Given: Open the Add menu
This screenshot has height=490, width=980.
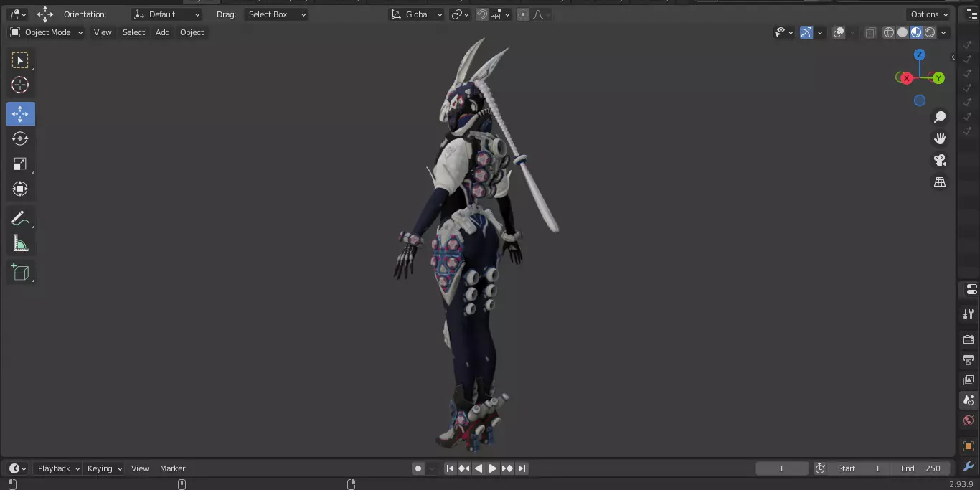Looking at the screenshot, I should pos(163,32).
